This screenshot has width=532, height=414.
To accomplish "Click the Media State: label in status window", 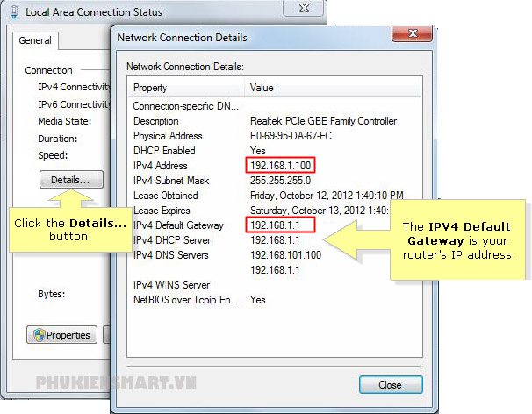I will 64,121.
